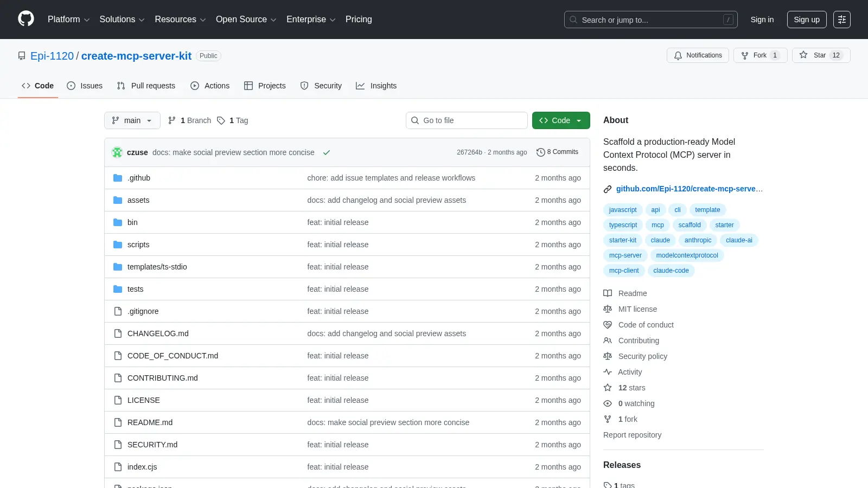Viewport: 868px width, 488px height.
Task: Open the main branch selector dropdown
Action: click(132, 120)
